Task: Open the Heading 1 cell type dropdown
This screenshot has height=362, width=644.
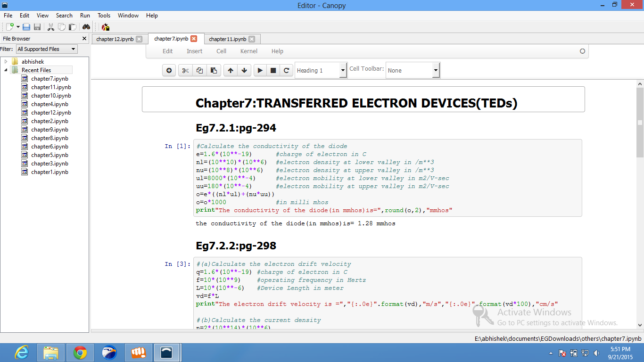Action: click(x=321, y=71)
